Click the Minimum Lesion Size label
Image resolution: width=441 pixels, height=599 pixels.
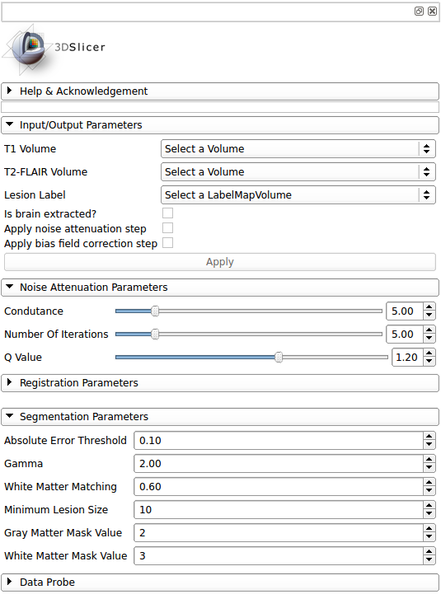[x=56, y=510]
